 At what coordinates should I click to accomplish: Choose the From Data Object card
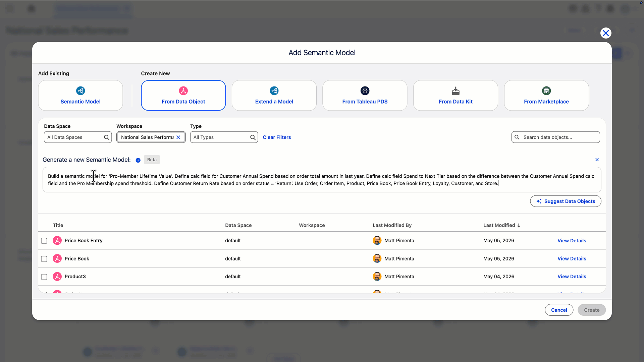[183, 95]
